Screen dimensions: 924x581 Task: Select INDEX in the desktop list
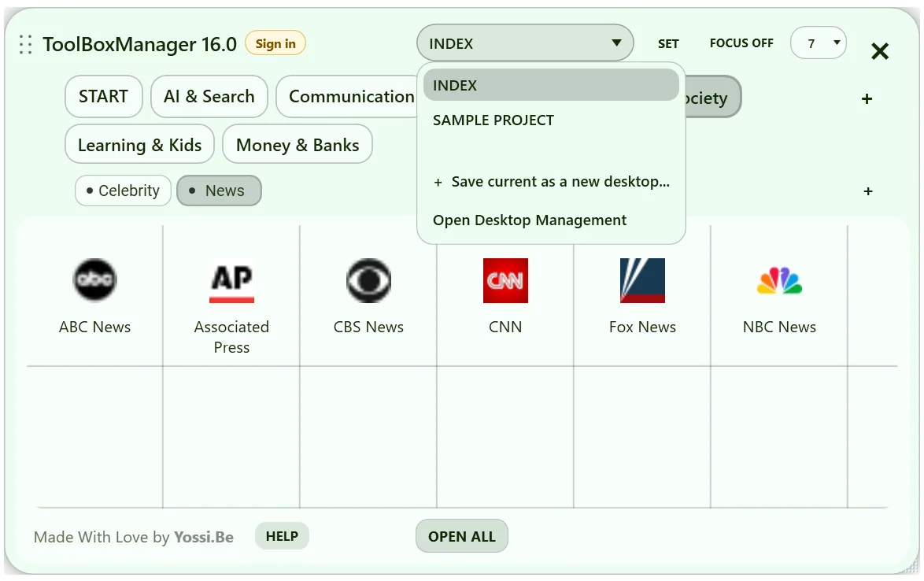(551, 85)
